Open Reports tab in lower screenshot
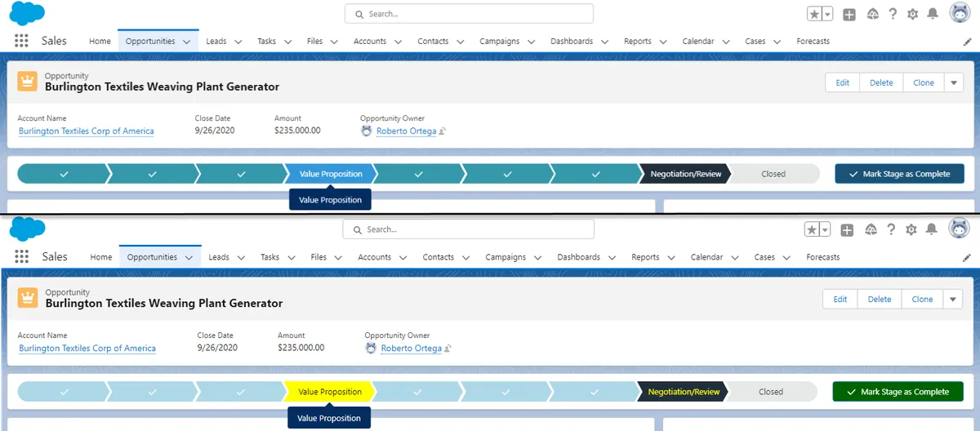 point(645,257)
